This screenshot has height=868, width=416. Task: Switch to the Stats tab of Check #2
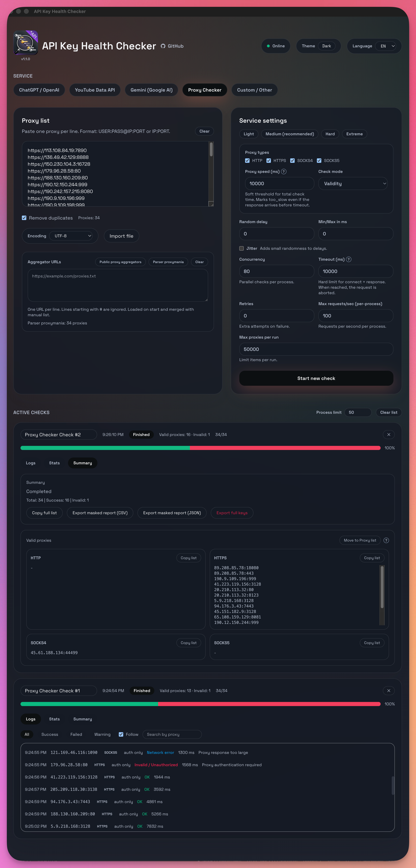tap(54, 463)
